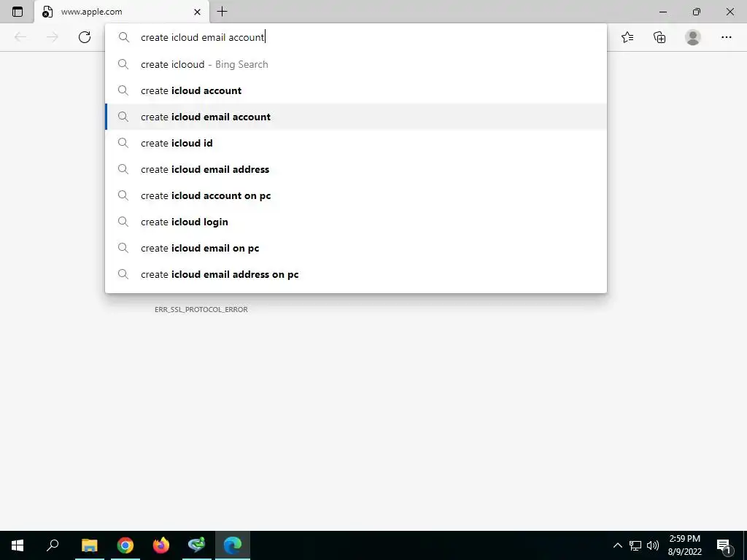Viewport: 747px width, 560px height.
Task: Choose 'create icloud login' suggestion
Action: pyautogui.click(x=356, y=222)
